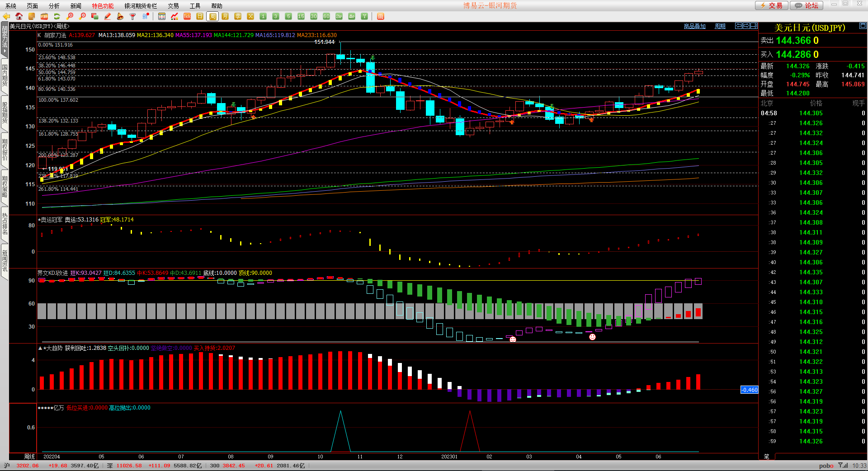Click the 胡家刀法 indicator label
868x471 pixels.
tap(55, 35)
